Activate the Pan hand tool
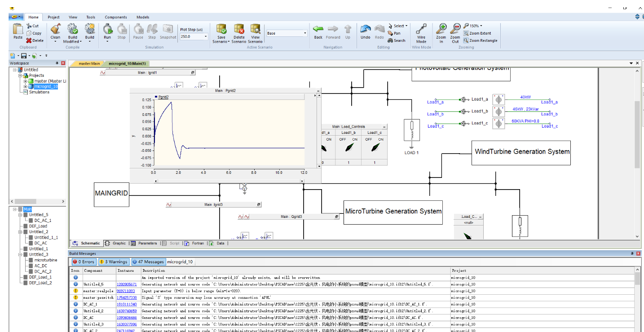 391,33
